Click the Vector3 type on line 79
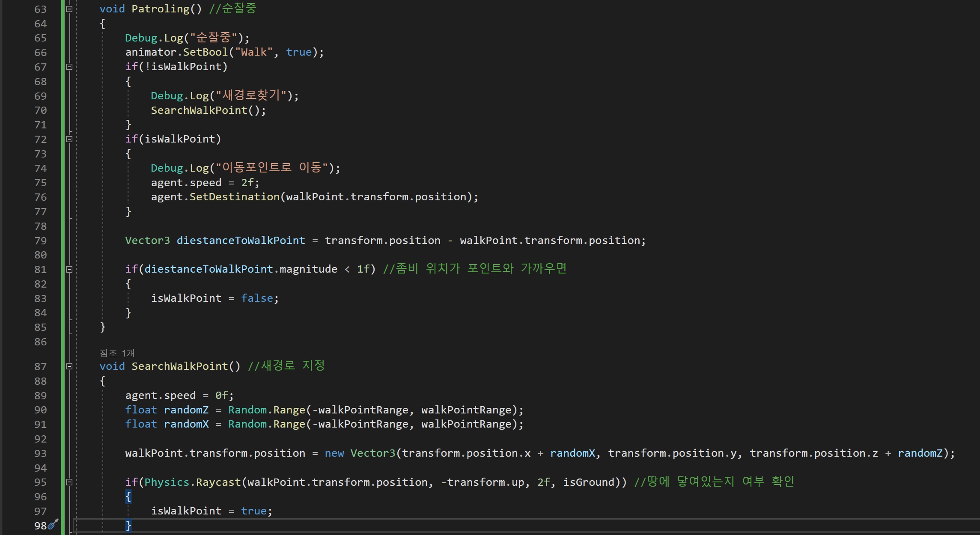Viewport: 980px width, 535px height. 147,241
